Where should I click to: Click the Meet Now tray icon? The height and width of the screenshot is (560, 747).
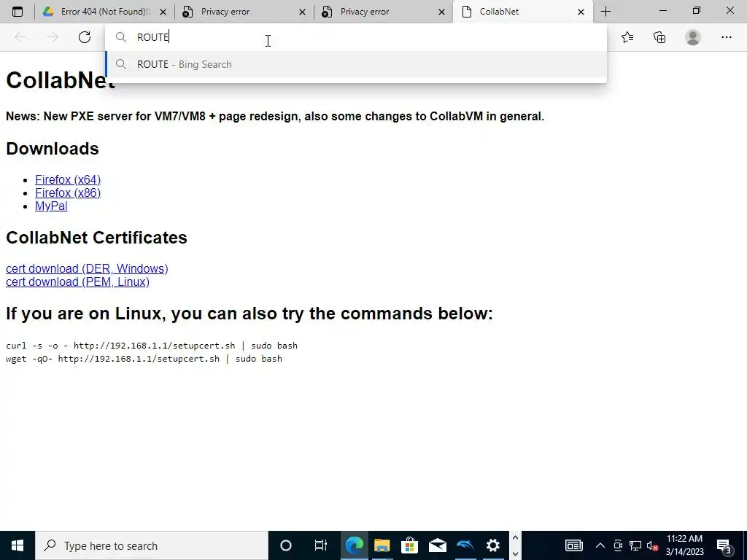618,545
